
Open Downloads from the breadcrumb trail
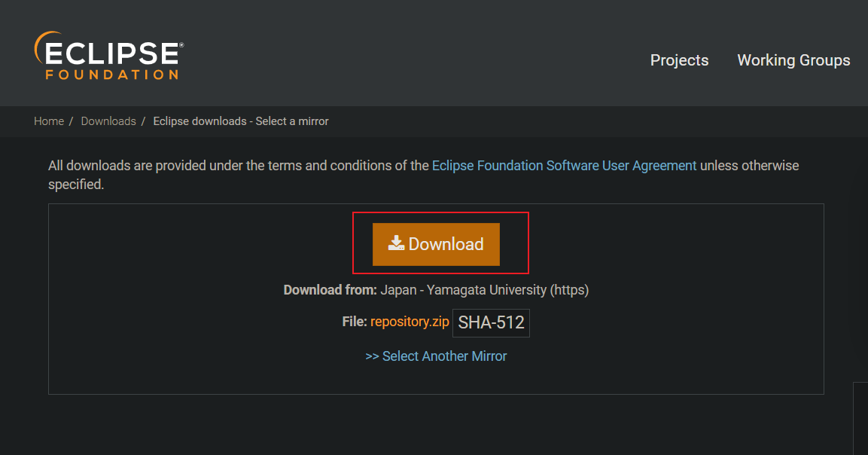click(x=108, y=121)
